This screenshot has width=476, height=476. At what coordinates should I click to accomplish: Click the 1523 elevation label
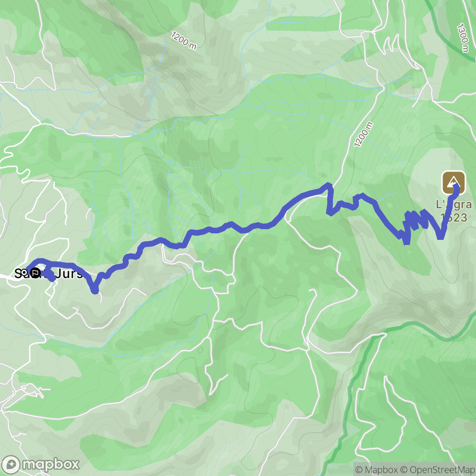454,218
